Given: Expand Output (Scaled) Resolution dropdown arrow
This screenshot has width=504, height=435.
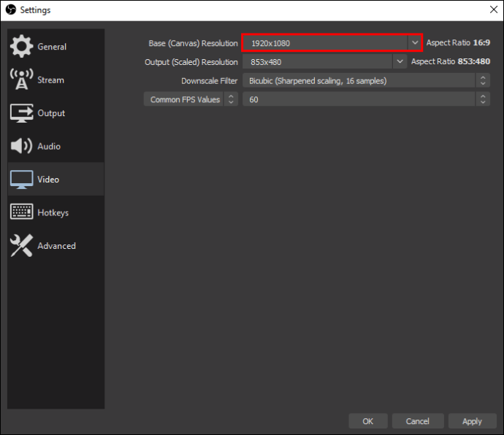Looking at the screenshot, I should (x=400, y=62).
